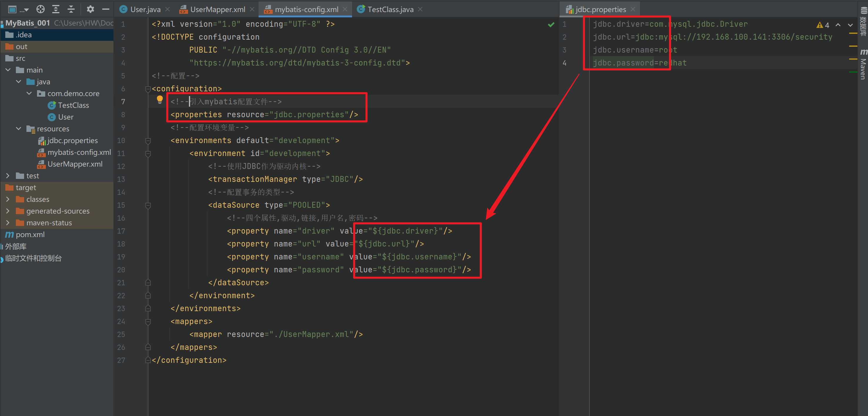Click the yellow intention lightbulb on line 7
This screenshot has width=868, height=416.
[x=160, y=99]
